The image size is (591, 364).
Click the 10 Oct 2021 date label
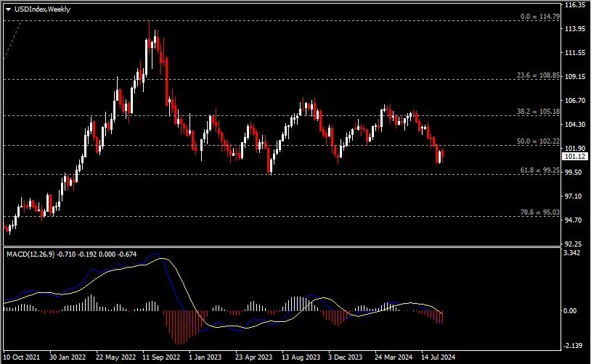(x=22, y=357)
